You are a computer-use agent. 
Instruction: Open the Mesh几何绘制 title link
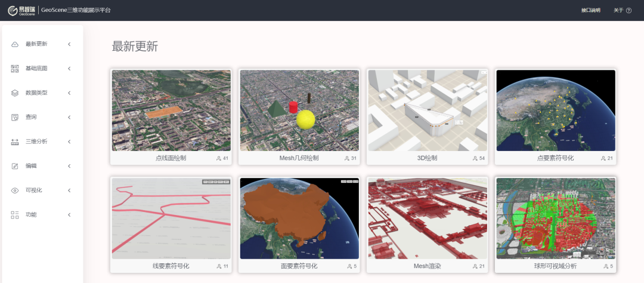click(x=299, y=158)
